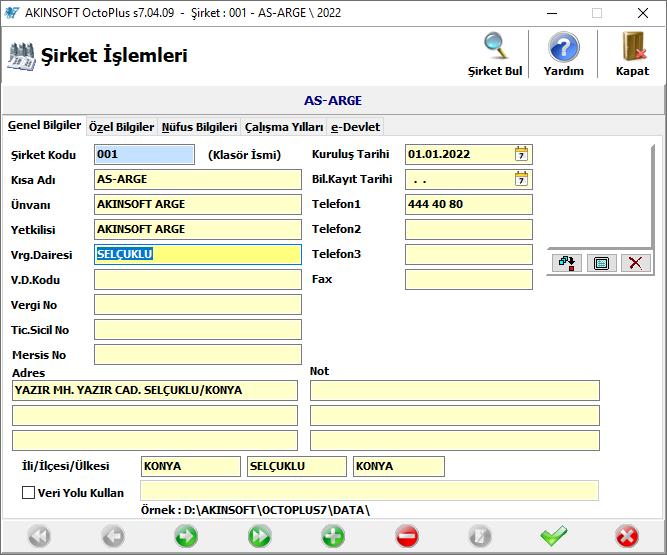
Task: Open Kuruluş Tarihi calendar picker
Action: click(521, 154)
